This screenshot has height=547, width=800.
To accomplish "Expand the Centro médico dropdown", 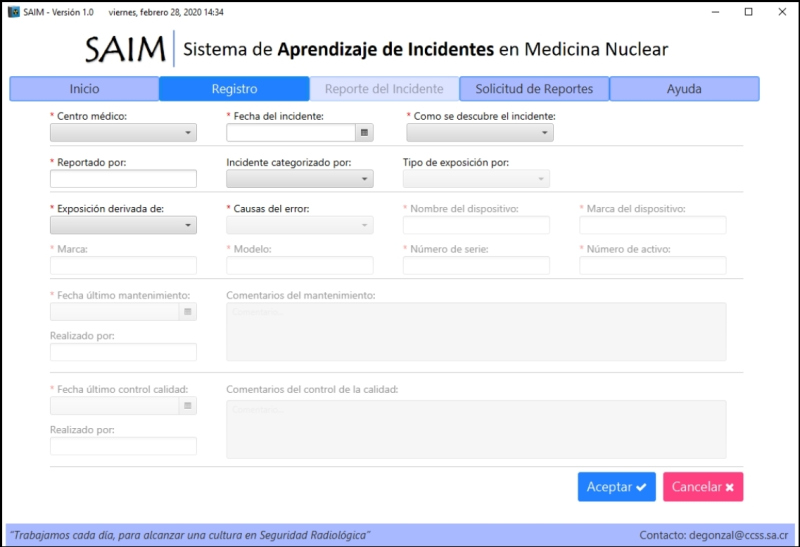I will click(123, 132).
